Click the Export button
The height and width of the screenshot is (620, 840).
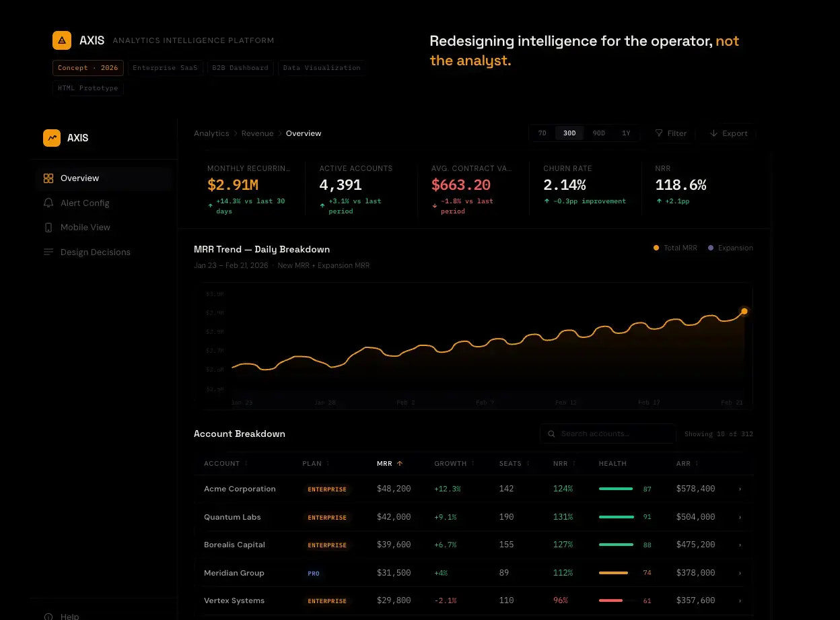728,133
